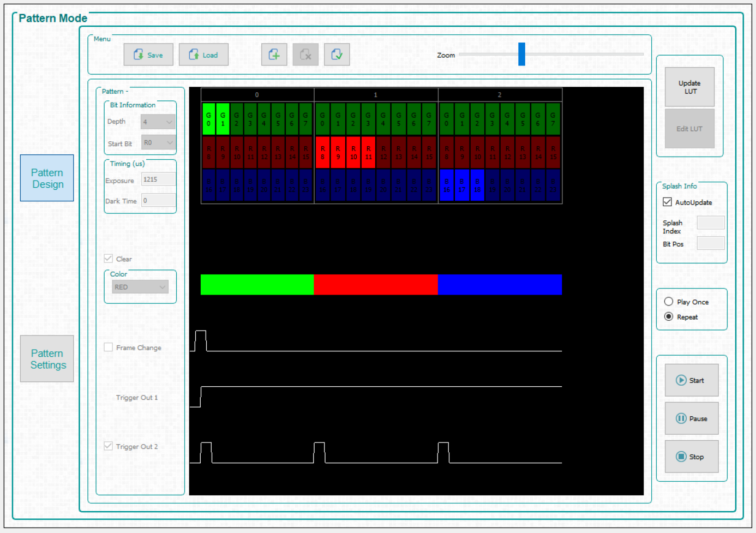Select the Play Once radio option
Image resolution: width=756 pixels, height=533 pixels.
(x=668, y=302)
